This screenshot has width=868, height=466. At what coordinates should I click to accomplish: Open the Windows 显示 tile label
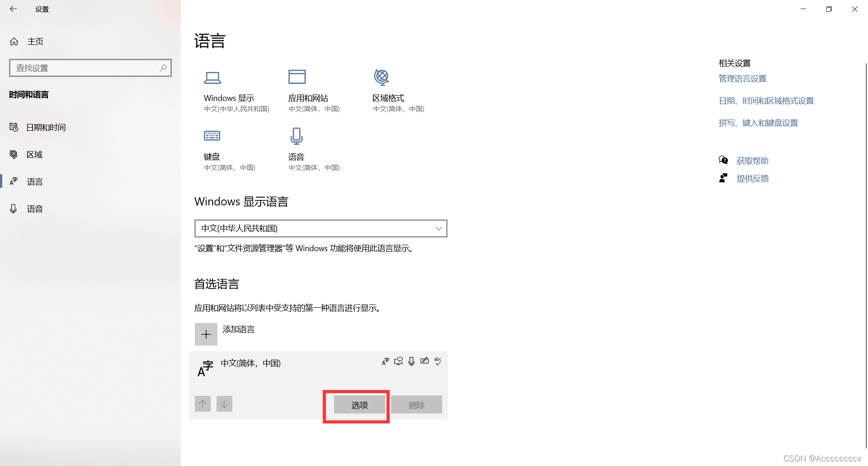tap(229, 98)
